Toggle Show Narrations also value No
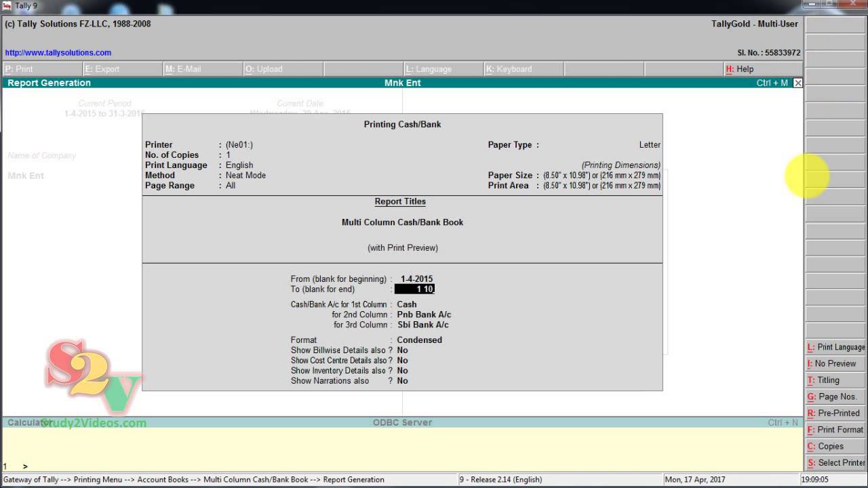 [402, 381]
